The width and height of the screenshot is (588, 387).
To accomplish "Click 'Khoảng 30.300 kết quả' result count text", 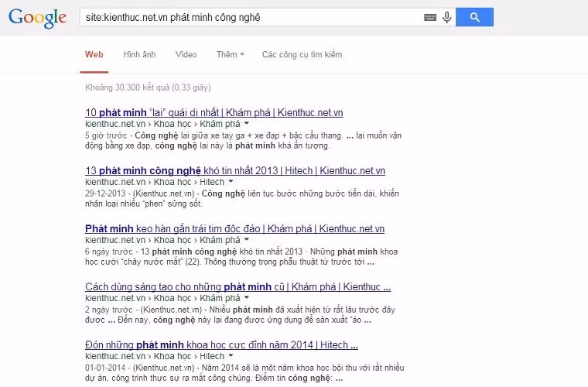I will click(x=148, y=87).
